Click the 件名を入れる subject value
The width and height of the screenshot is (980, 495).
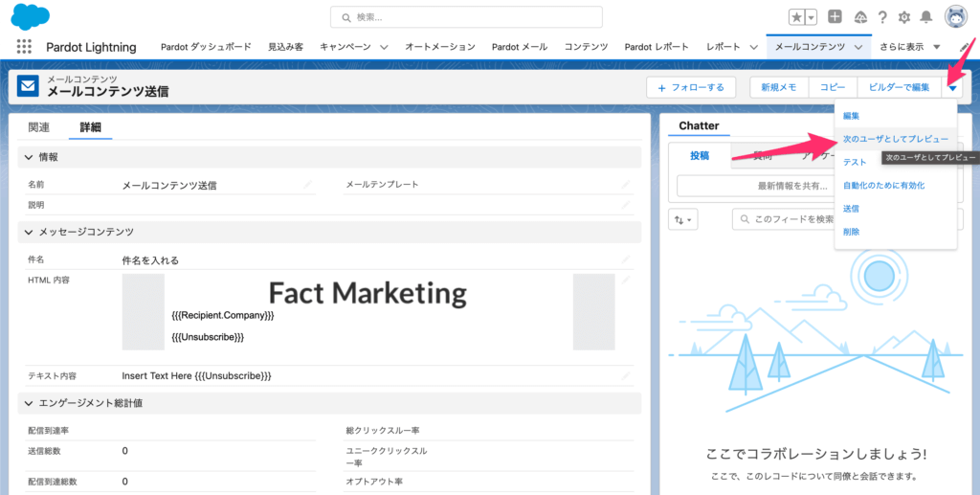pyautogui.click(x=150, y=260)
